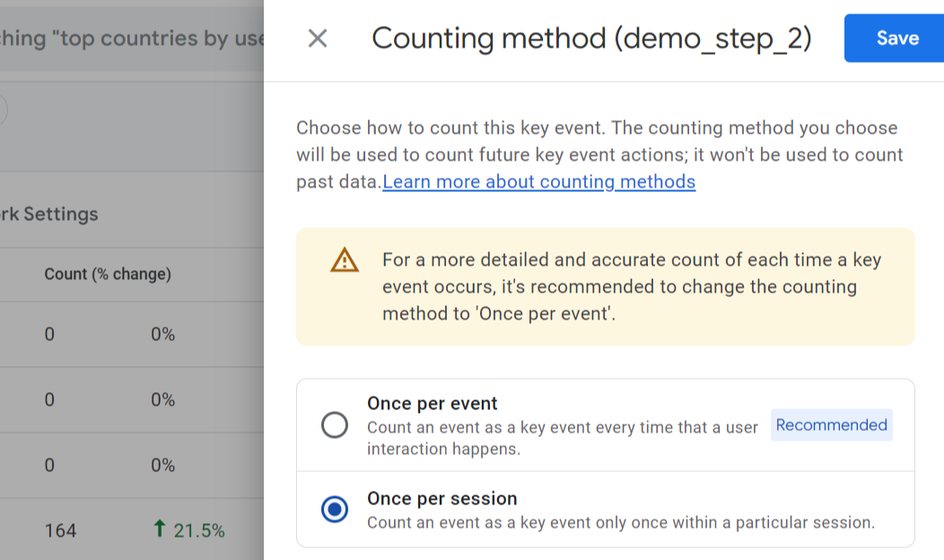Click the Recommended badge
Viewport: 944px width, 560px height.
click(x=831, y=425)
